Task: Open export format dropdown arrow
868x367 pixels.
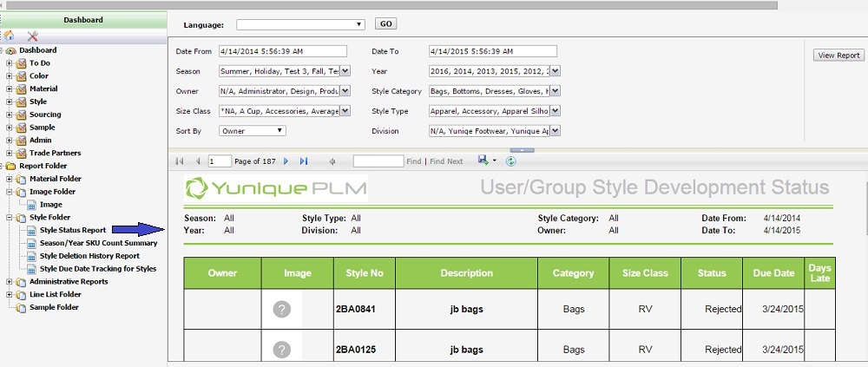Action: (495, 161)
